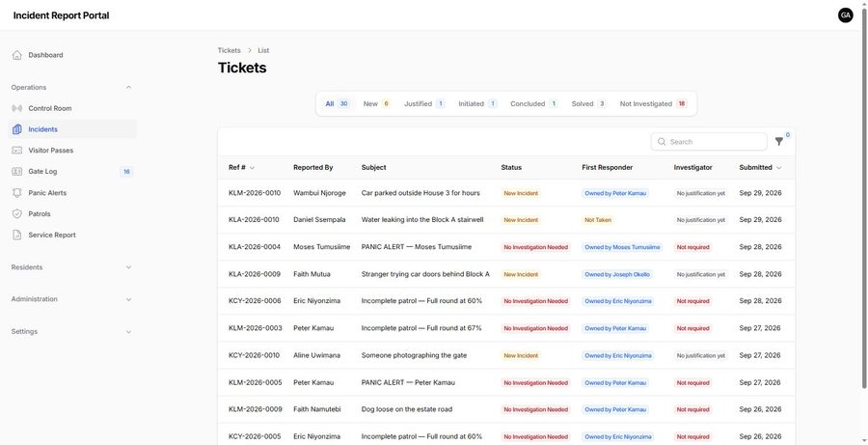
Task: Open ticket KLA-2026-0009
Action: pos(255,274)
